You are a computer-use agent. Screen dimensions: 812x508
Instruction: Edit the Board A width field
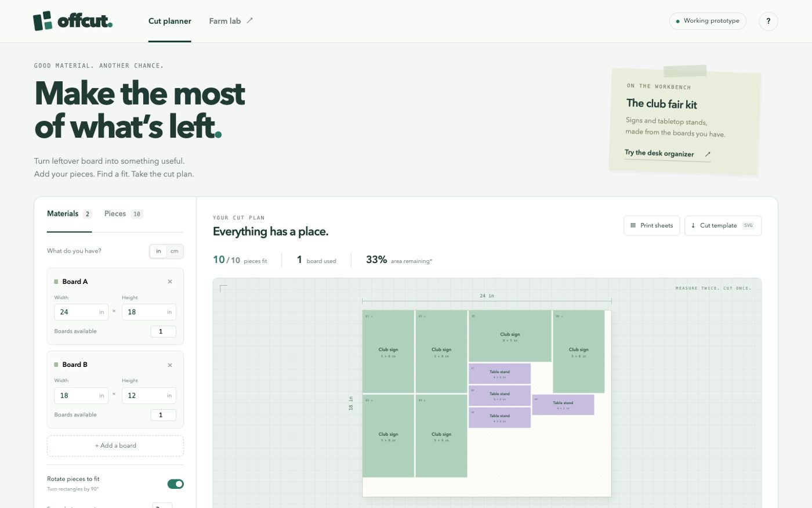click(x=81, y=312)
